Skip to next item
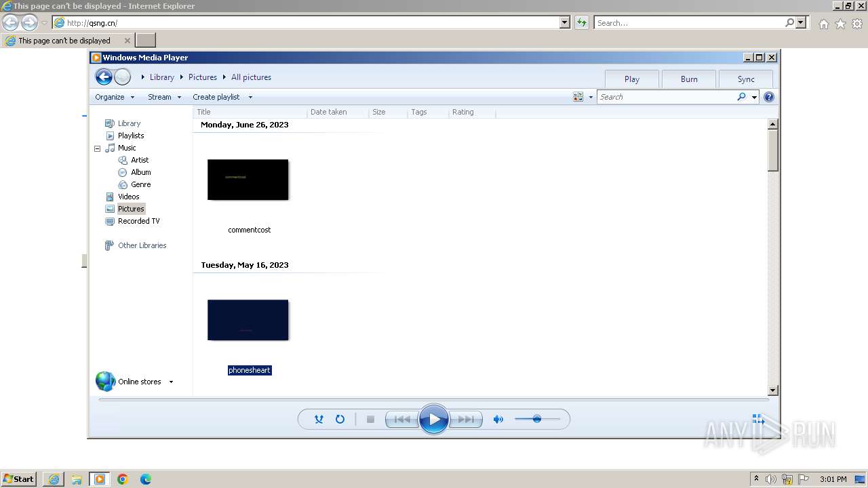This screenshot has height=488, width=868. pyautogui.click(x=466, y=420)
